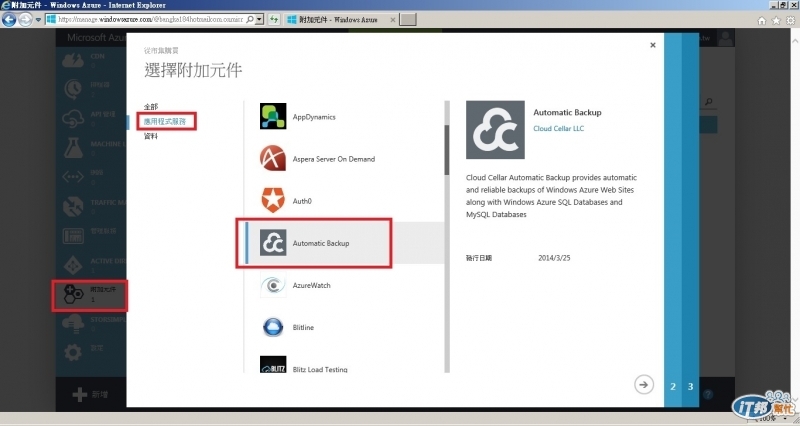
Task: Open the StorSimple cloud icon
Action: click(x=73, y=323)
